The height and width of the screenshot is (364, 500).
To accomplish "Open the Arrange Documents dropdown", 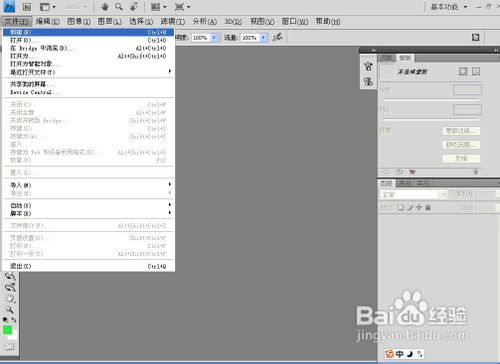I will [158, 7].
